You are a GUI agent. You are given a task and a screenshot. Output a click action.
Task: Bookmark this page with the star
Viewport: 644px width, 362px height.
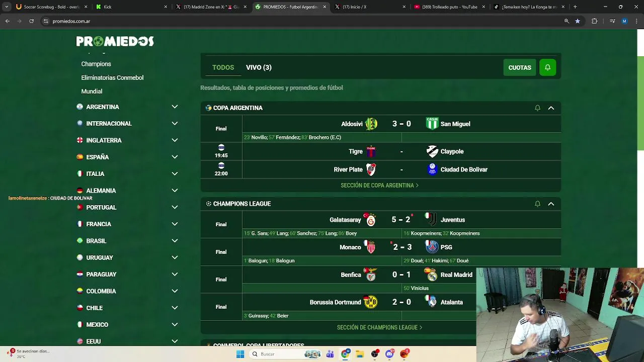coord(578,21)
